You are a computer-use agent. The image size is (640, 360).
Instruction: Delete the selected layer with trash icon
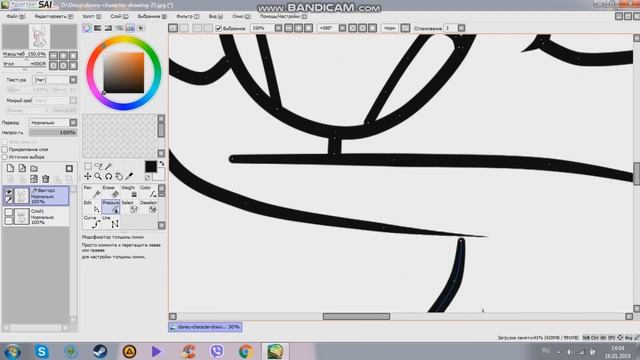click(x=46, y=179)
